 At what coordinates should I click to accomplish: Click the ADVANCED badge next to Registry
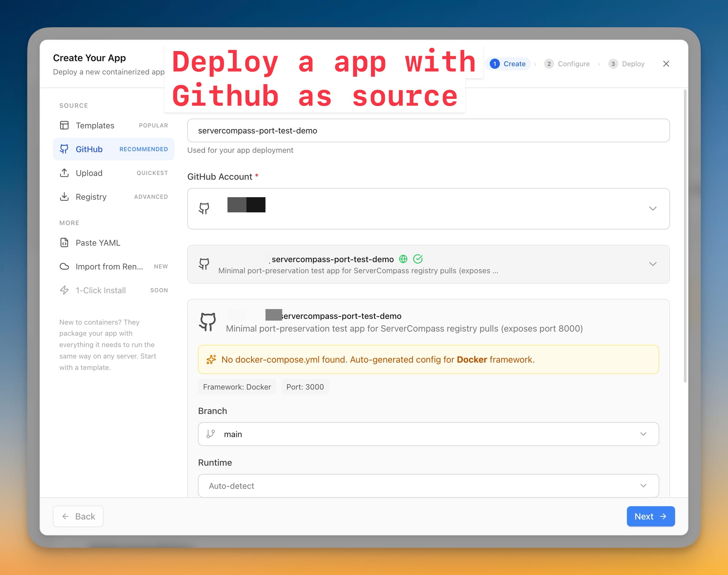(151, 197)
